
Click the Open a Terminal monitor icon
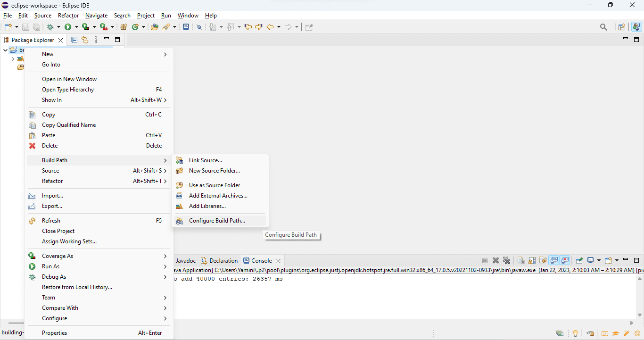pos(186,27)
